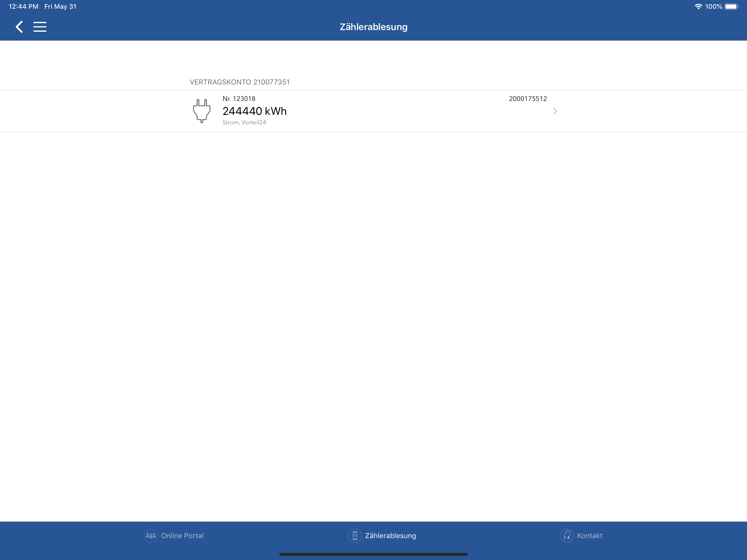Tap the battery indicator icon
This screenshot has width=747, height=560.
click(731, 6)
